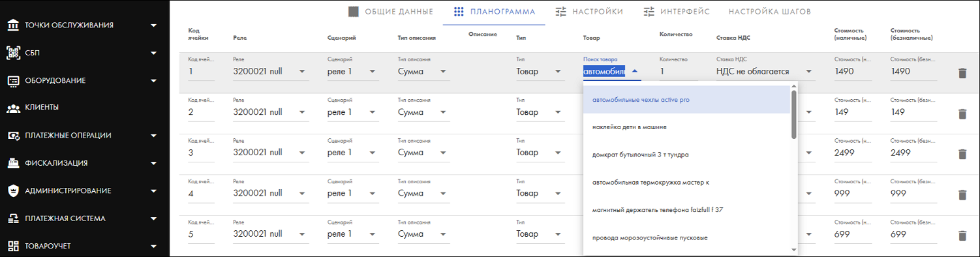Open Ставка НДС dropdown in row 1
This screenshot has width=980, height=257.
[x=809, y=72]
